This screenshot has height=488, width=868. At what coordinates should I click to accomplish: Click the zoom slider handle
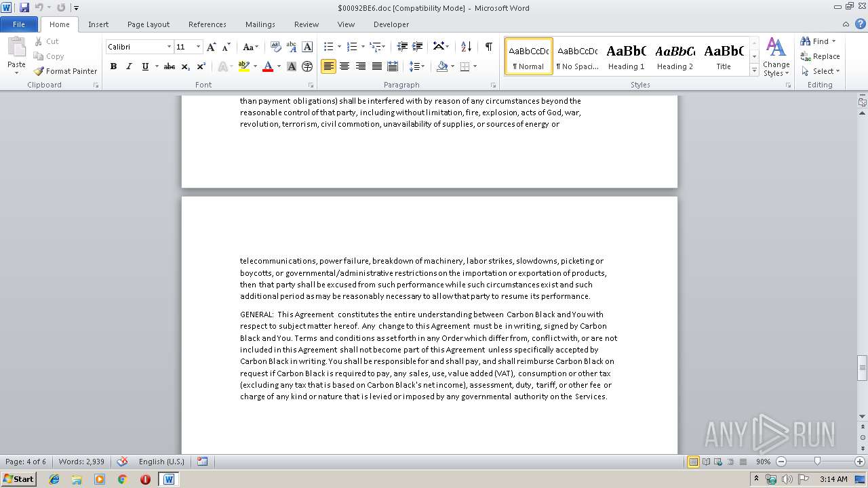click(x=817, y=462)
